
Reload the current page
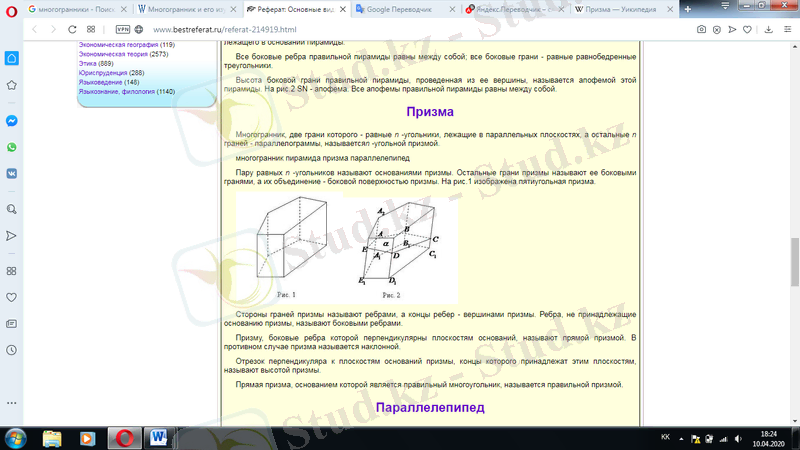point(72,29)
